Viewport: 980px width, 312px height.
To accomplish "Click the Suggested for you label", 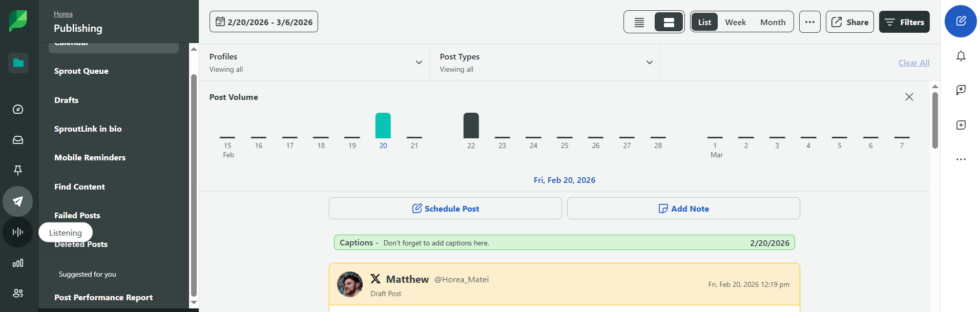I will tap(88, 274).
